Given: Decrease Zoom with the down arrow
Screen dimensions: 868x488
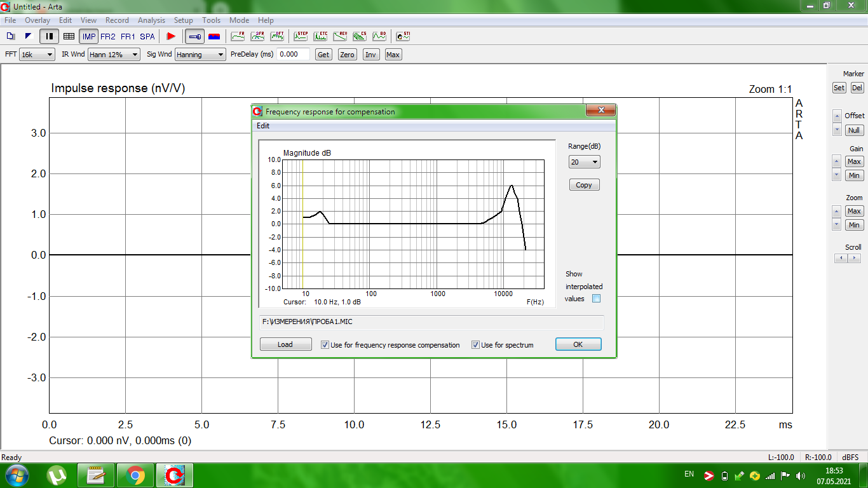Looking at the screenshot, I should coord(837,225).
